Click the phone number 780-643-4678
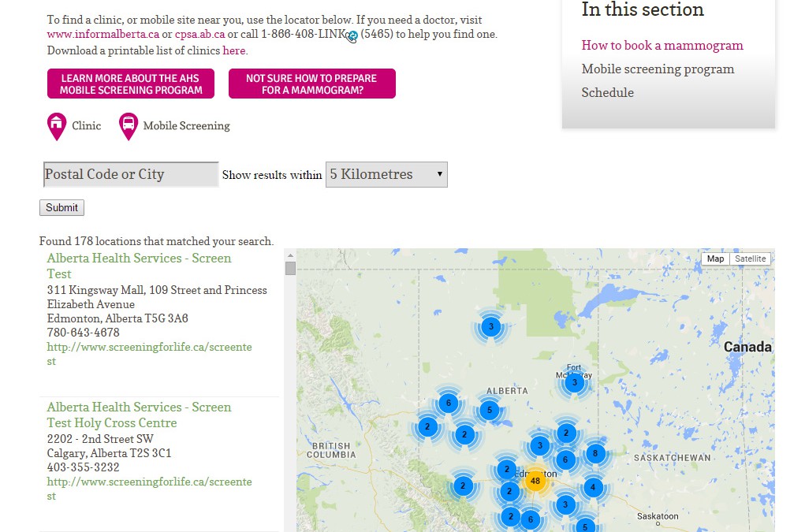The image size is (805, 532). coord(83,333)
